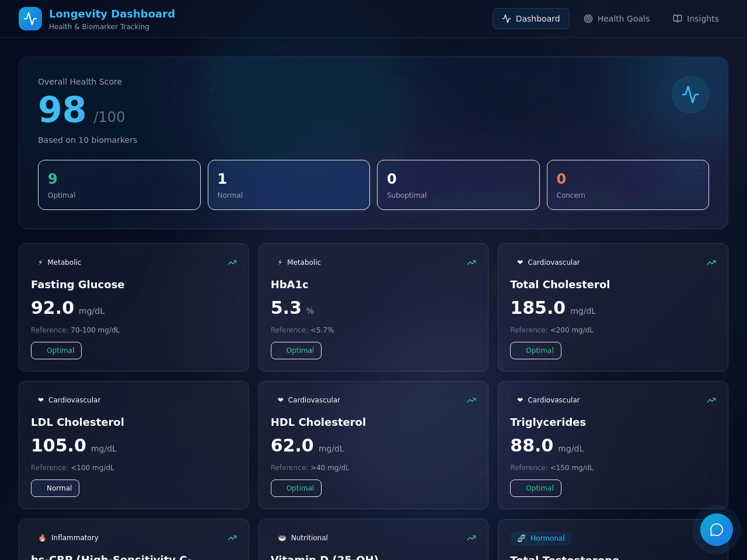Click the trend arrow on Fasting Glucose card

[232, 262]
